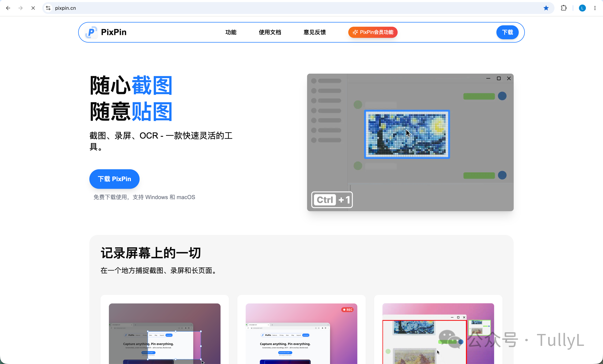
Task: Open the 功能 menu item
Action: pos(231,32)
